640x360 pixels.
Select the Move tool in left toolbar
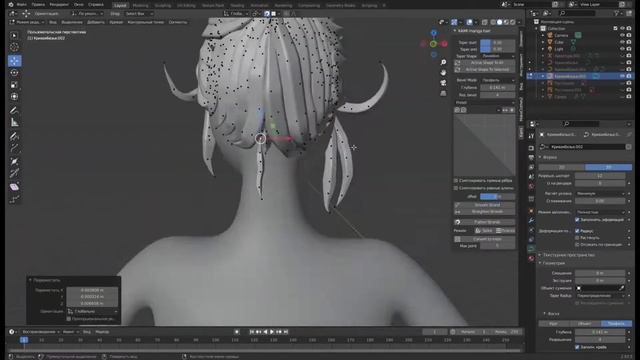[14, 61]
